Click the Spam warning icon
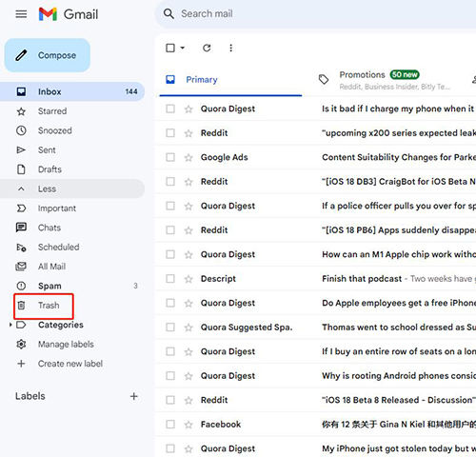Screen dimensions: 476x457 click(21, 286)
